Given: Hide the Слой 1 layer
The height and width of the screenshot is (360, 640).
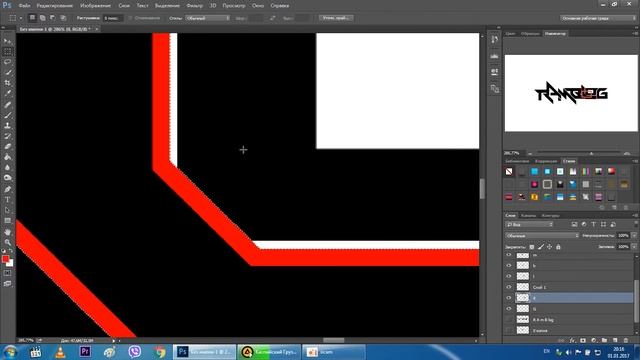Looking at the screenshot, I should [x=509, y=287].
